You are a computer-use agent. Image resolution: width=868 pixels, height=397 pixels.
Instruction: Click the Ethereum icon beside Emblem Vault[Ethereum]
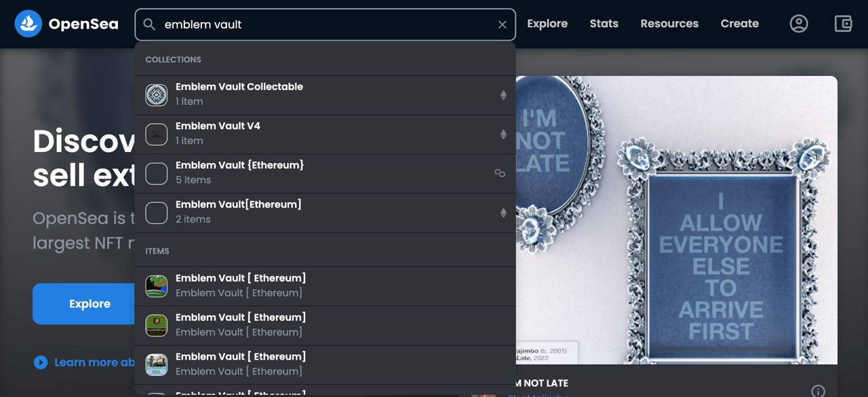click(x=503, y=213)
